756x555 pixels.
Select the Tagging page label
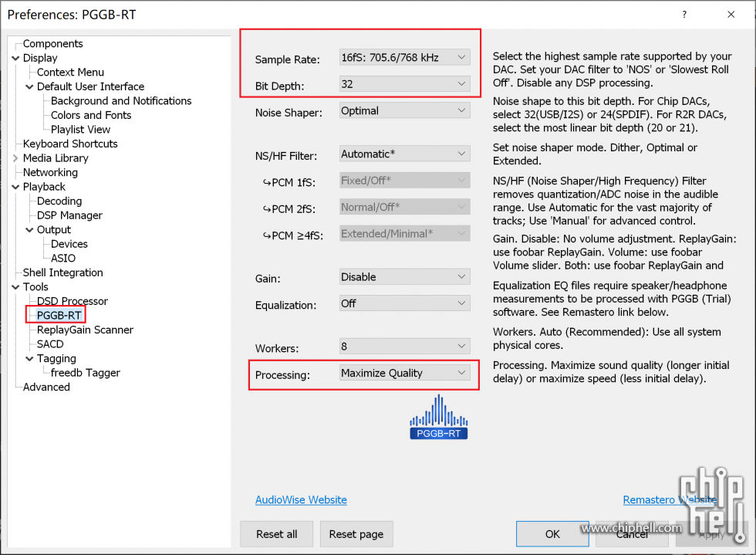(x=56, y=359)
